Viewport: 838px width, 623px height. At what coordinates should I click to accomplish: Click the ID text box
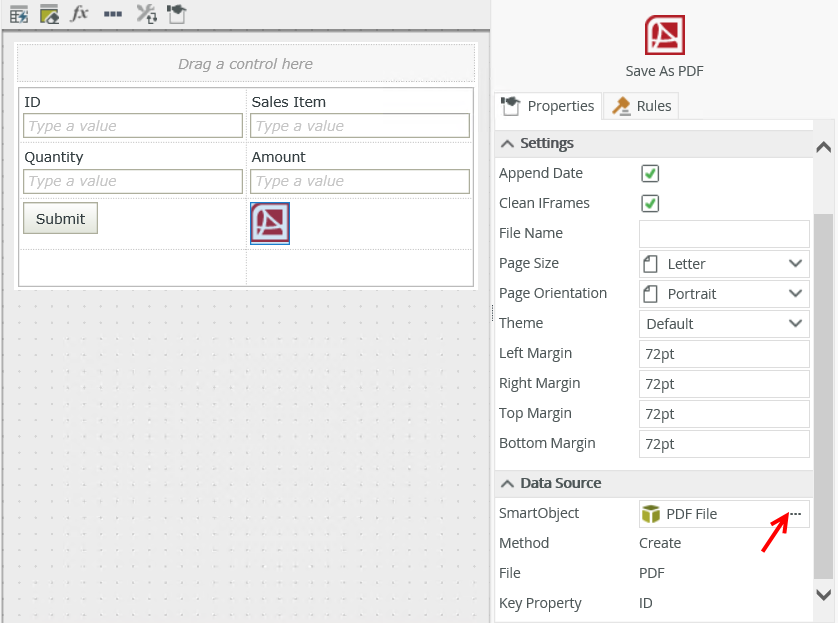pyautogui.click(x=133, y=126)
